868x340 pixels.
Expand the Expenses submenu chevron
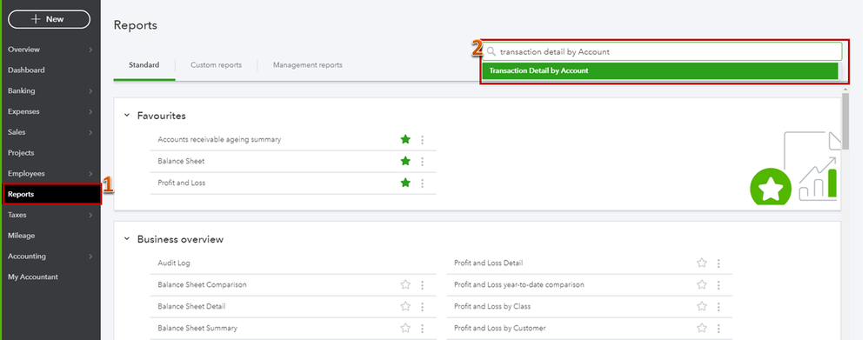click(90, 112)
